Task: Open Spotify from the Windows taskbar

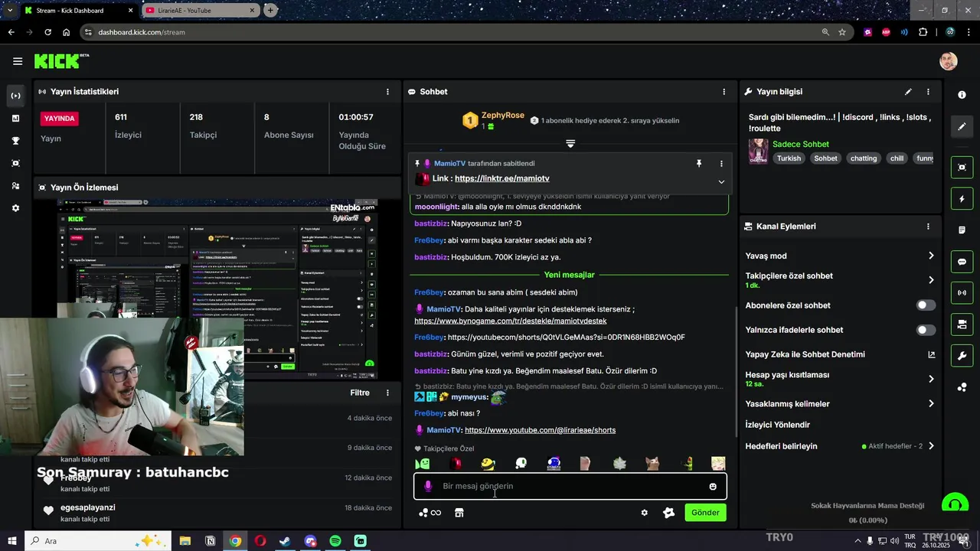Action: click(335, 541)
